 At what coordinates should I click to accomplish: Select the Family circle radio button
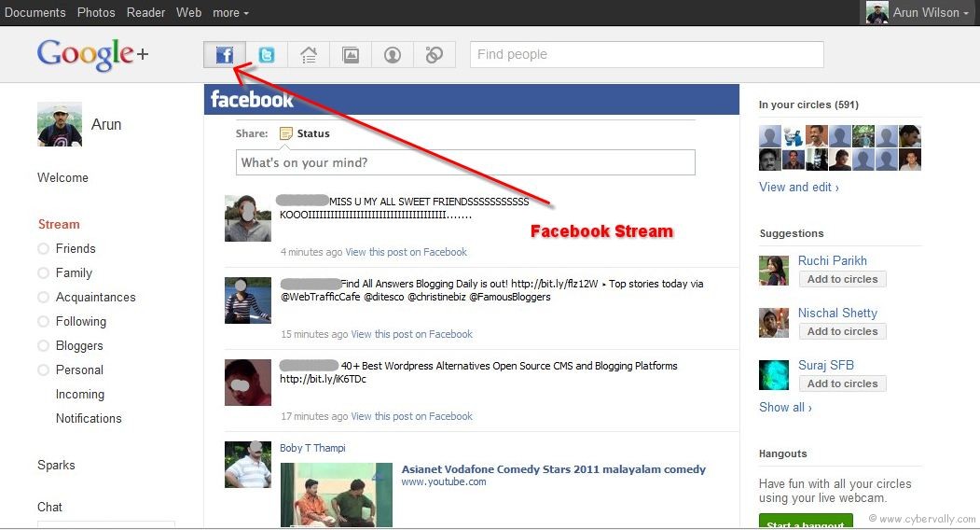[x=43, y=272]
